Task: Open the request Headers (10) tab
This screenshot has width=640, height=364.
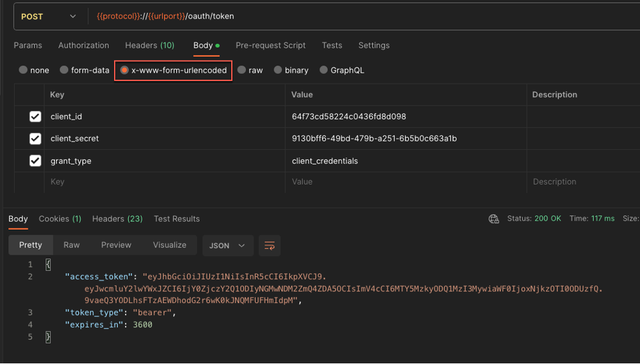Action: pyautogui.click(x=150, y=45)
